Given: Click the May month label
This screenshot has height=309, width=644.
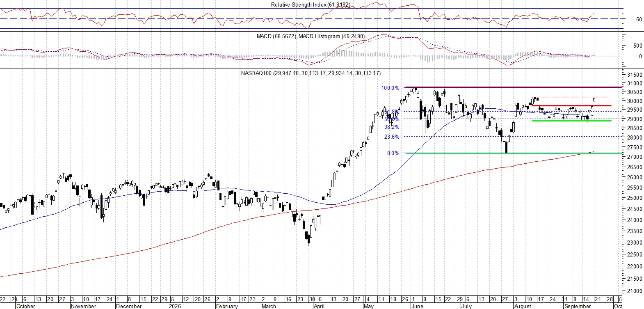Looking at the screenshot, I should click(368, 306).
